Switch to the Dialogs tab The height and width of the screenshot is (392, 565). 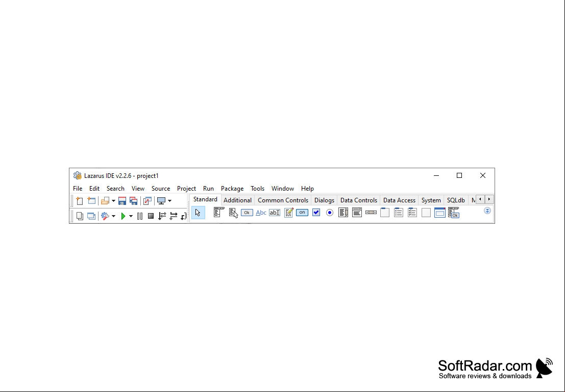coord(324,200)
